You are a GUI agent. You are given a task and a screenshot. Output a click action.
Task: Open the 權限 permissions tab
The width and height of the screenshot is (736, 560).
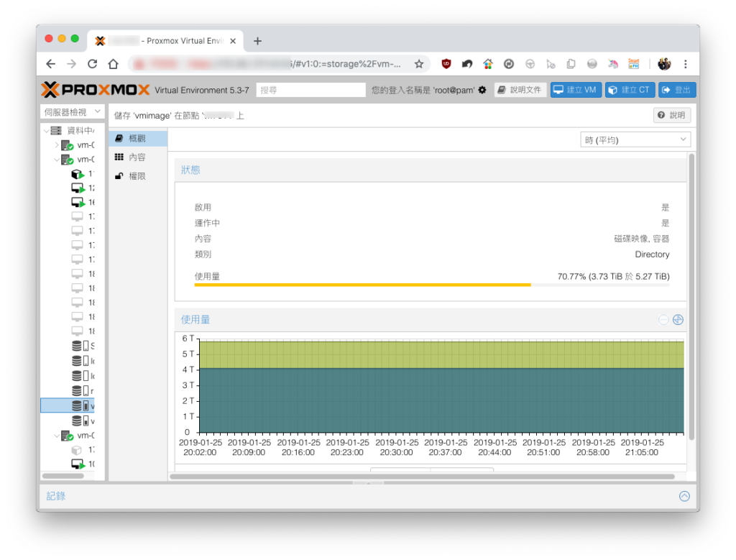138,176
